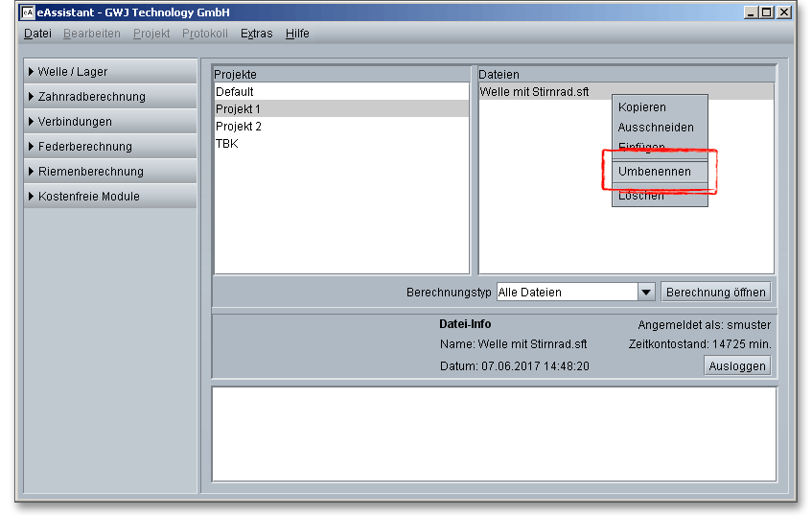812x517 pixels.
Task: Choose Umbenennen from the context menu
Action: point(654,172)
